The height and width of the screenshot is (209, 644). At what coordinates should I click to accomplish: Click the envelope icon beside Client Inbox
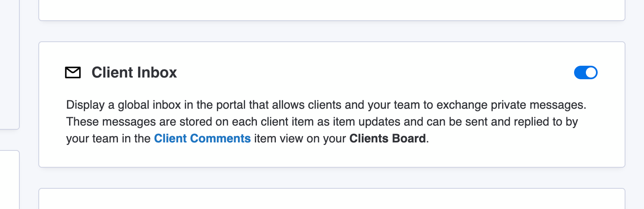pos(72,73)
